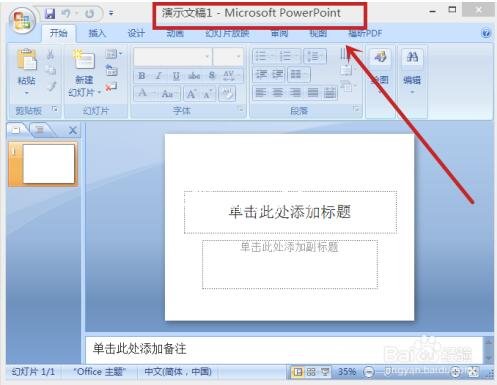Toggle Strikethrough abc formatting
Viewport: 497px width, 385px height.
coord(194,76)
